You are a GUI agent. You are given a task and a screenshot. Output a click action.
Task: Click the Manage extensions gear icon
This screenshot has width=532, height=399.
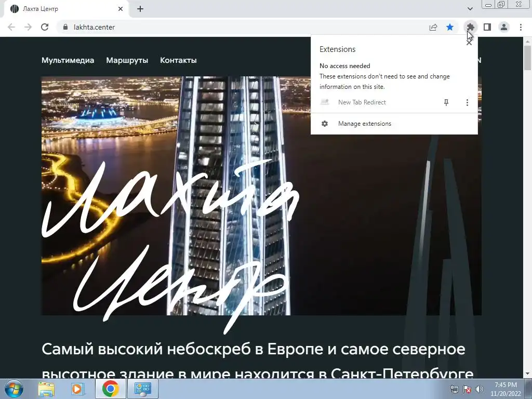coord(325,124)
